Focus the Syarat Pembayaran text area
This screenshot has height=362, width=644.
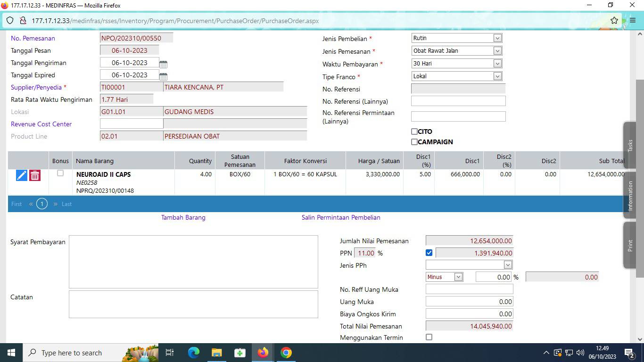click(193, 262)
